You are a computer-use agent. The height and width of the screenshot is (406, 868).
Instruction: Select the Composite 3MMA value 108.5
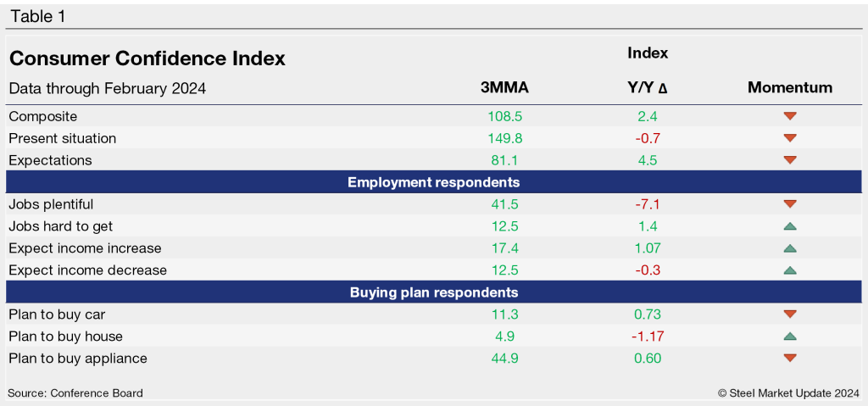click(x=504, y=116)
